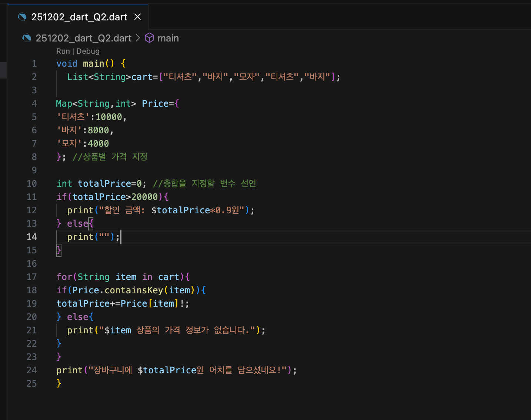Close the 251202_dart_Q2.dart tab

click(137, 17)
